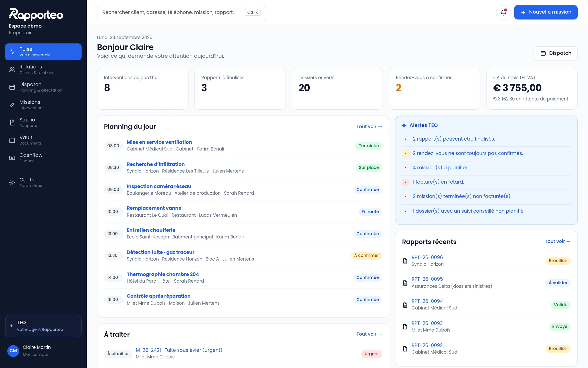Viewport: 588px width, 368px height.
Task: Click the document icon beside RPT-26-0092
Action: 405,349
